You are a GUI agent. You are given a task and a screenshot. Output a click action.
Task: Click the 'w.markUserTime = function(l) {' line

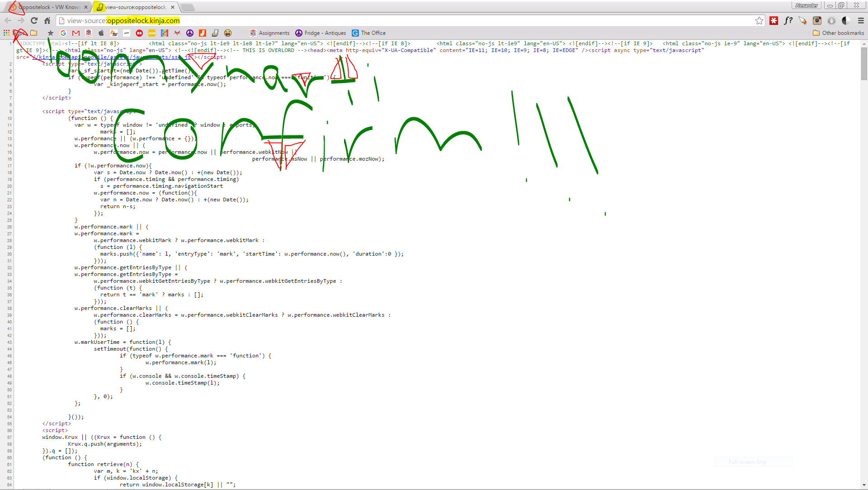pyautogui.click(x=123, y=342)
